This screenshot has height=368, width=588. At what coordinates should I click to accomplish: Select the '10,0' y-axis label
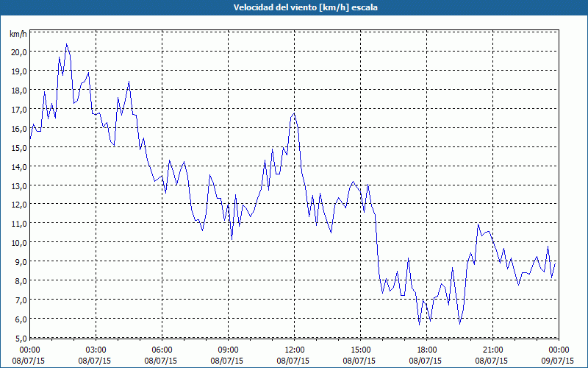point(19,244)
